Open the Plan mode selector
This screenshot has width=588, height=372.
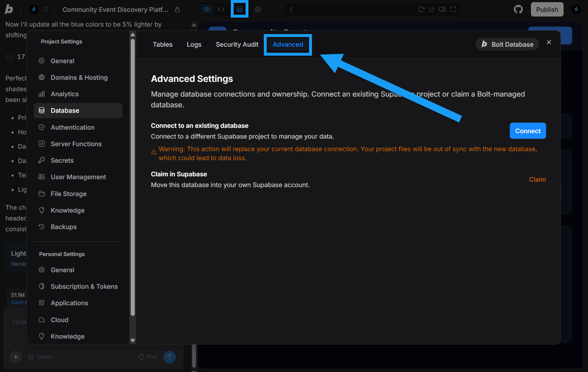(x=148, y=357)
